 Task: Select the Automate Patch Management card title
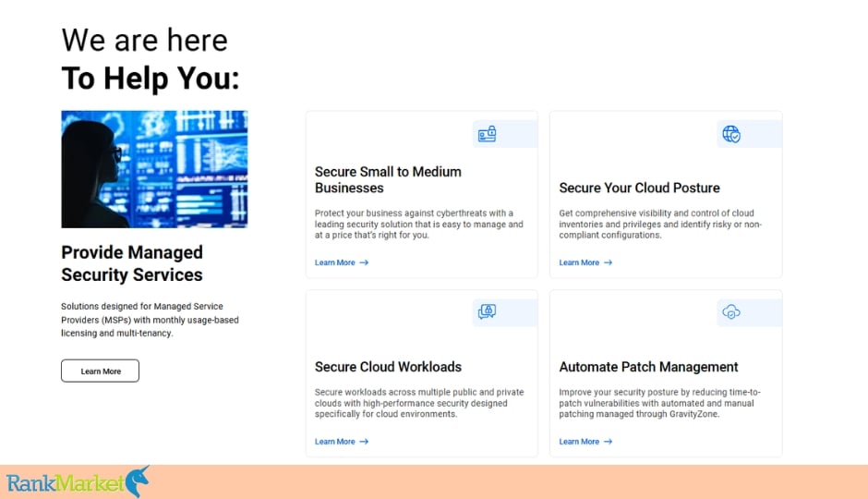click(648, 367)
